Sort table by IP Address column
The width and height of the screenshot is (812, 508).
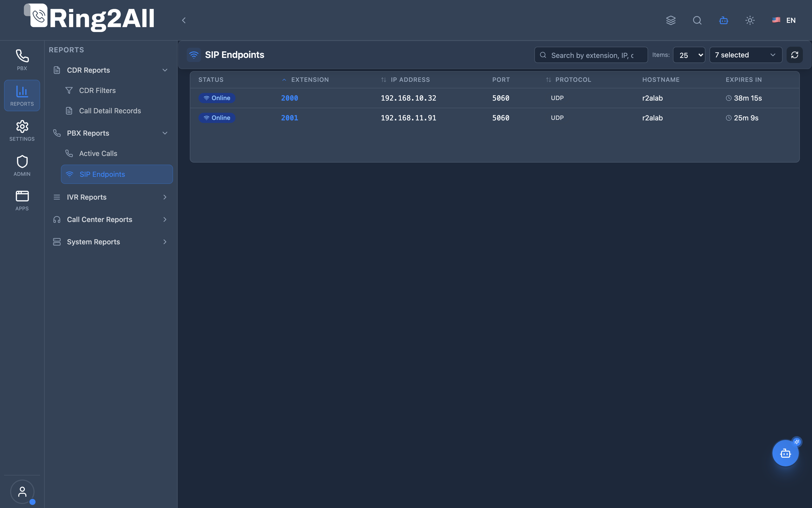pyautogui.click(x=405, y=80)
